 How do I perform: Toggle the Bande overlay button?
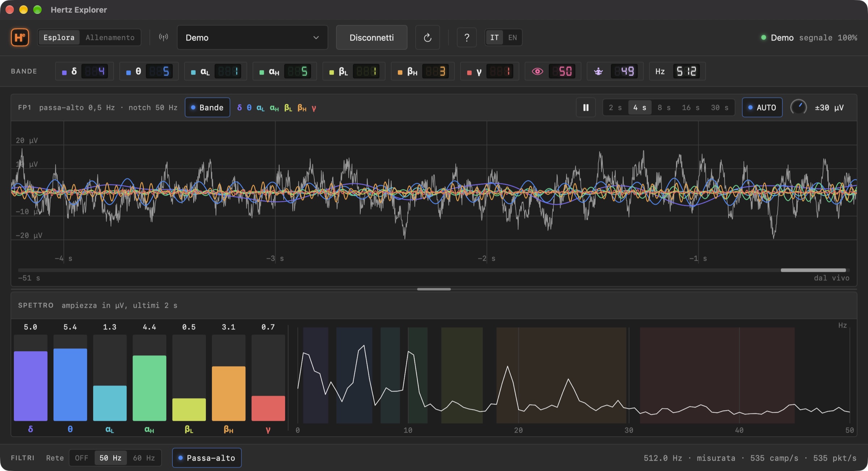point(207,108)
